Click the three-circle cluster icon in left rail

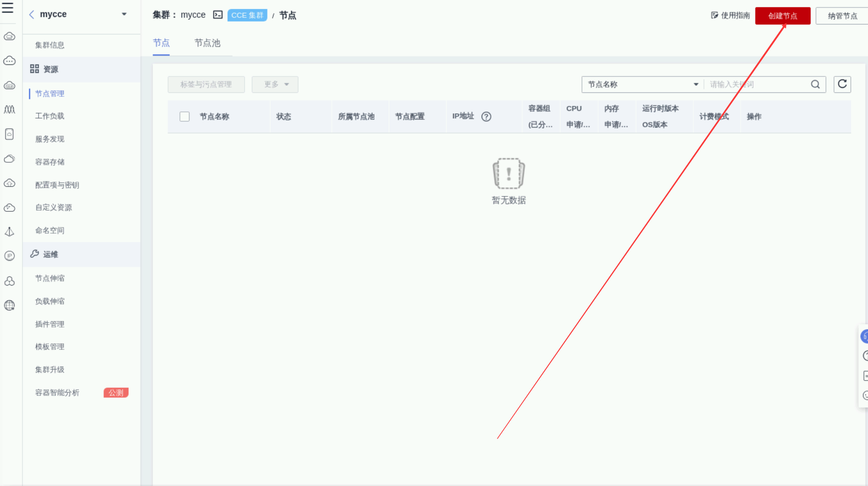click(x=9, y=281)
